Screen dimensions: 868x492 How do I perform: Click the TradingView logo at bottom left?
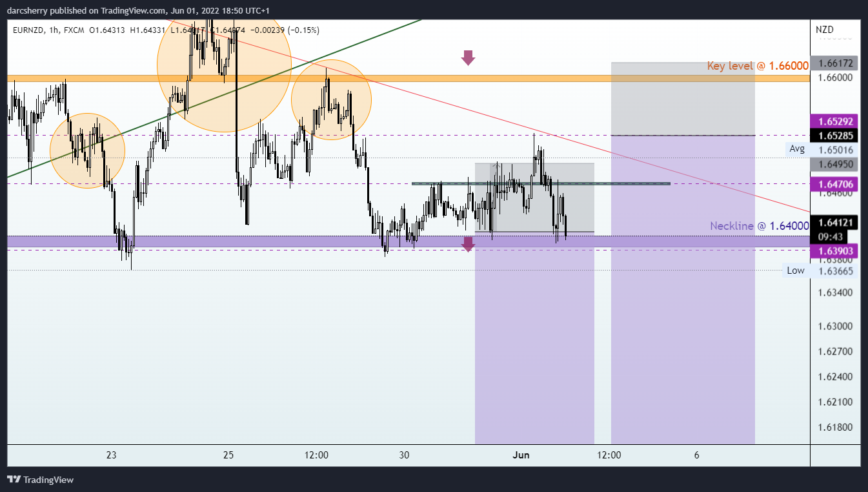[40, 480]
